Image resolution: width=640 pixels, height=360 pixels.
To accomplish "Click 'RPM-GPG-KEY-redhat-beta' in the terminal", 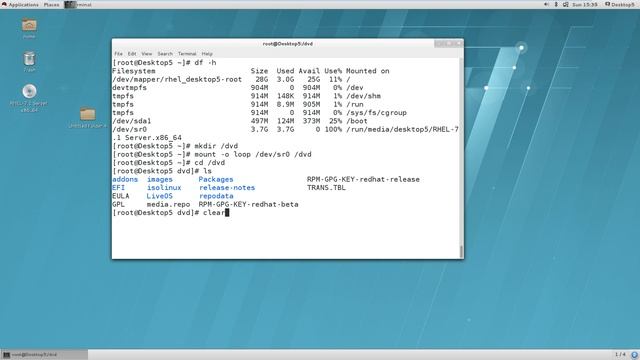I will (249, 204).
